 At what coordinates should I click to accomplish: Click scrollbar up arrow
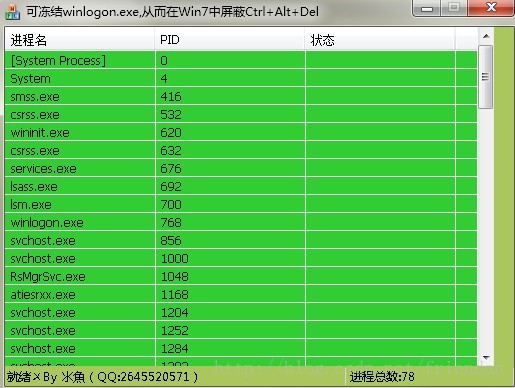[x=486, y=36]
